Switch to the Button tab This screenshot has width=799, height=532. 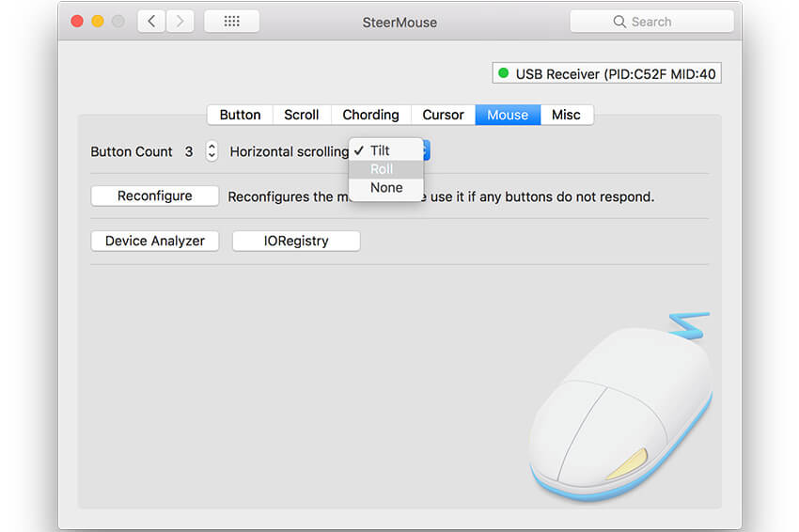240,115
